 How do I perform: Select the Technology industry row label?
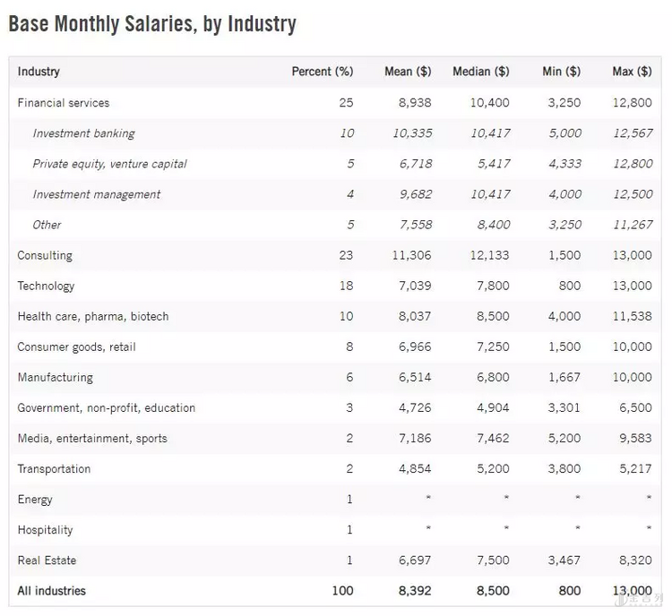click(46, 286)
